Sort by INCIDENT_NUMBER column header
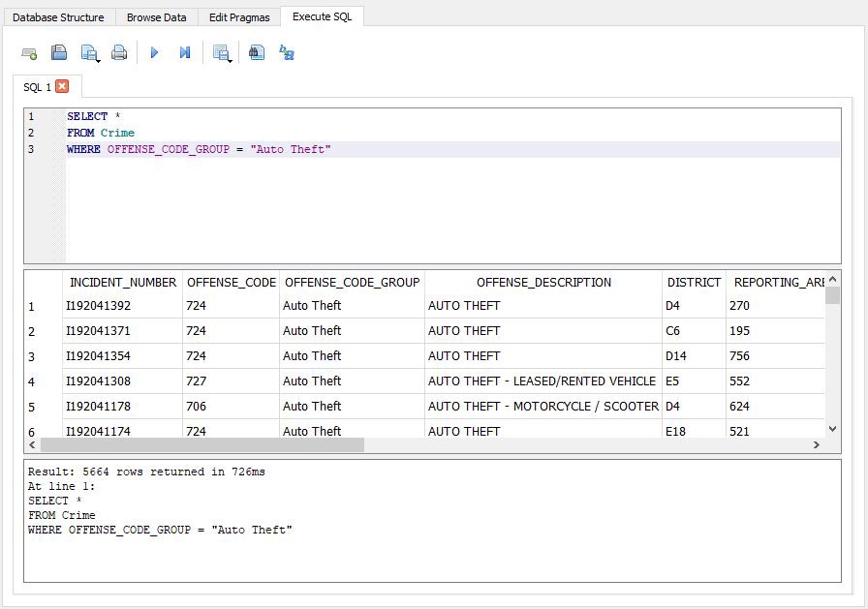 [123, 282]
